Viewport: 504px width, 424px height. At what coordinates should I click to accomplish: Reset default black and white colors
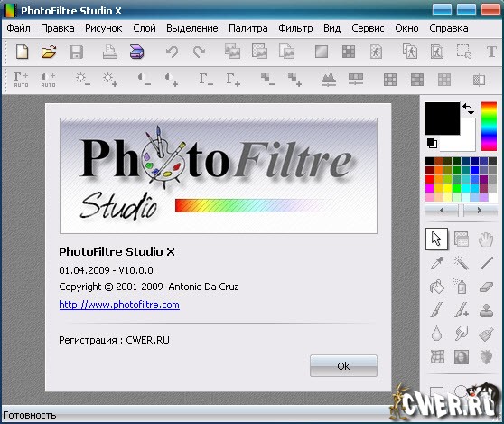pyautogui.click(x=432, y=143)
